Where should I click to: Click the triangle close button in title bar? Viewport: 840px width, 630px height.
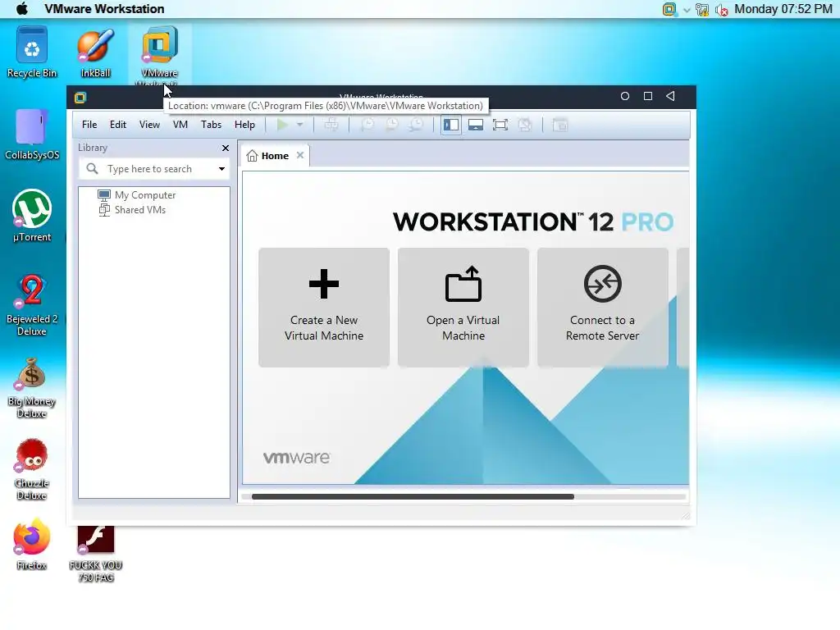[670, 97]
